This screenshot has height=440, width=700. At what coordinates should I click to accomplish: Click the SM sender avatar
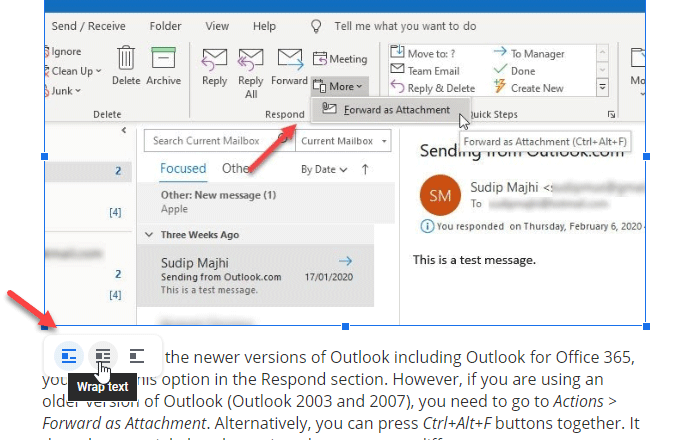440,195
